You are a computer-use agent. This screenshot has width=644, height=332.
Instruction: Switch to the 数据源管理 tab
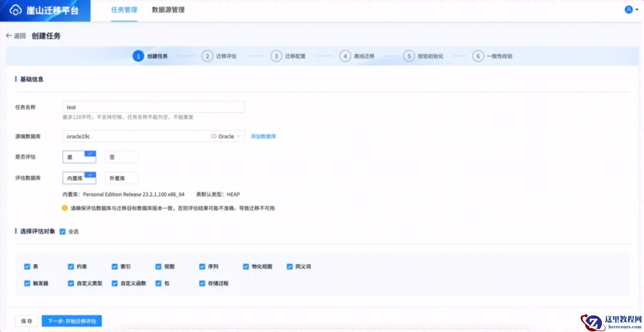[168, 10]
